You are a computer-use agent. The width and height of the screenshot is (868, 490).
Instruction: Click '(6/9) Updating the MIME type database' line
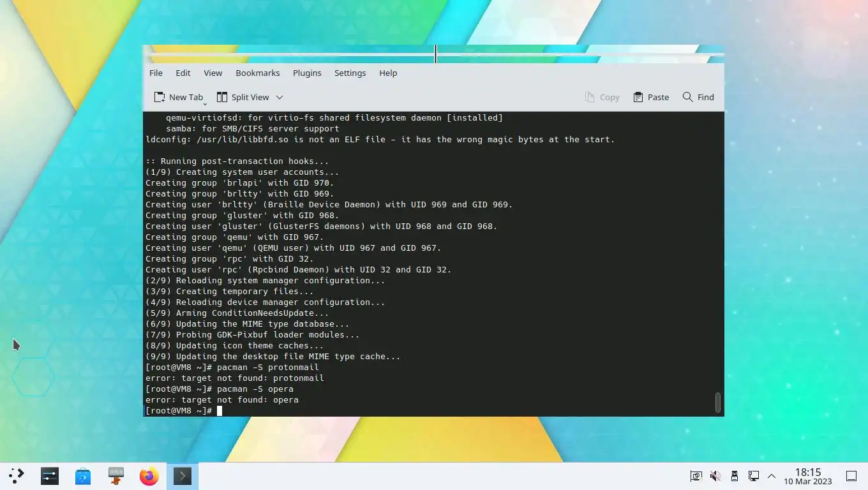(248, 324)
